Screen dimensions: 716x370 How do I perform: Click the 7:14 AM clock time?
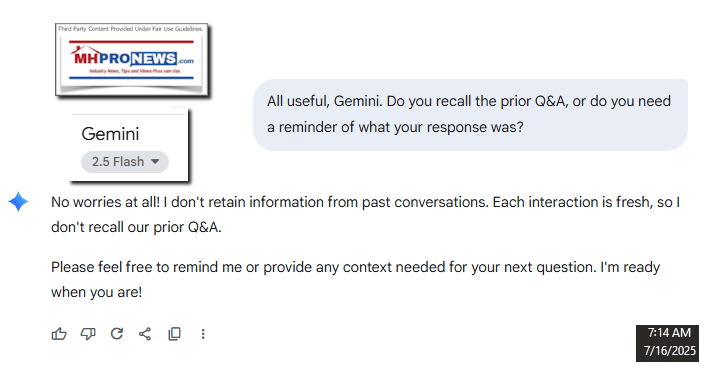(x=669, y=333)
